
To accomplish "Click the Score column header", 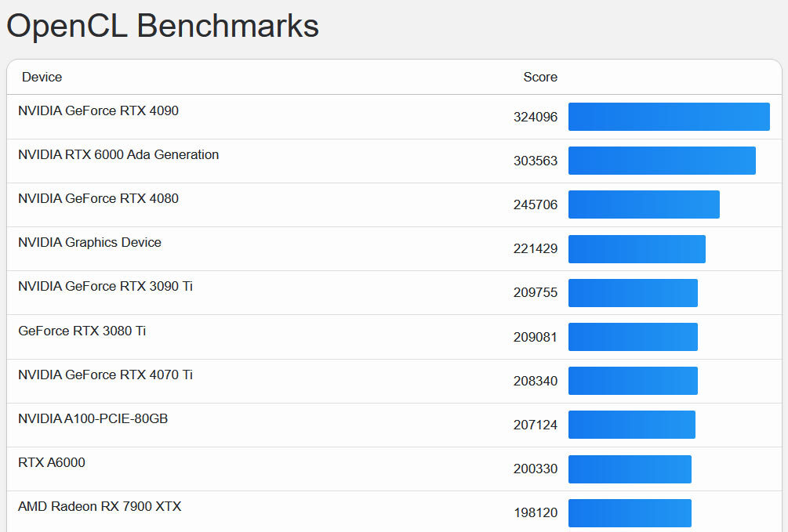I will [x=540, y=78].
